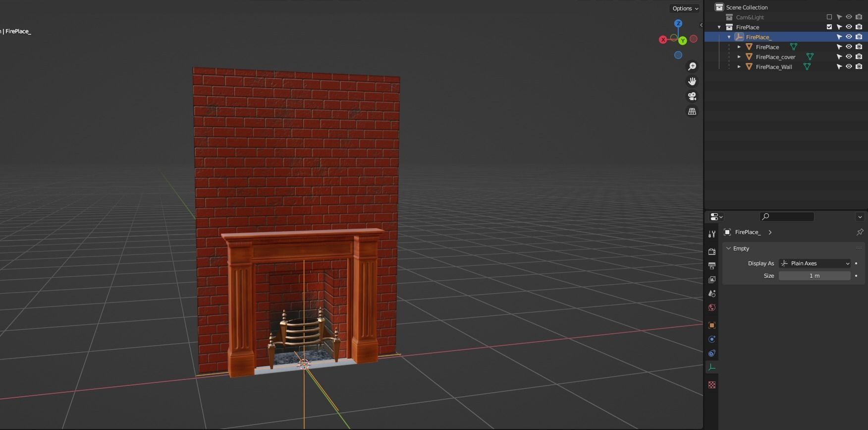Hide FirePlace_cover with its eye icon
Viewport: 868px width, 430px height.
(x=849, y=57)
